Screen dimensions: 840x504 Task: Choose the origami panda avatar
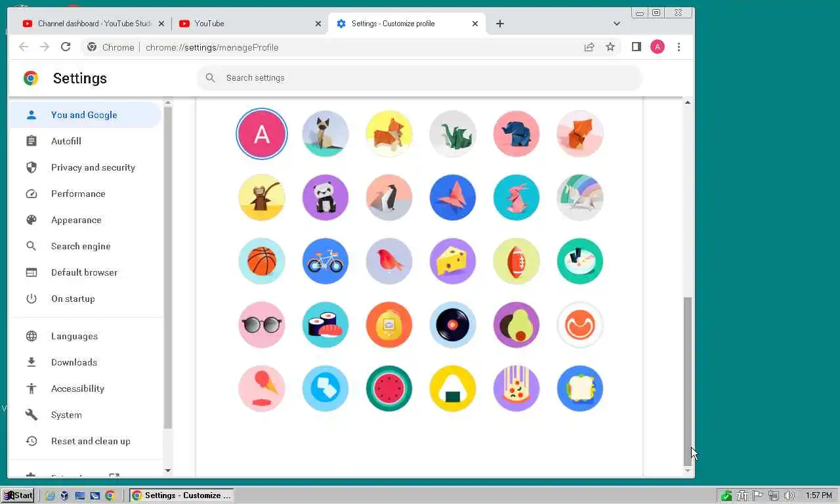pos(325,198)
